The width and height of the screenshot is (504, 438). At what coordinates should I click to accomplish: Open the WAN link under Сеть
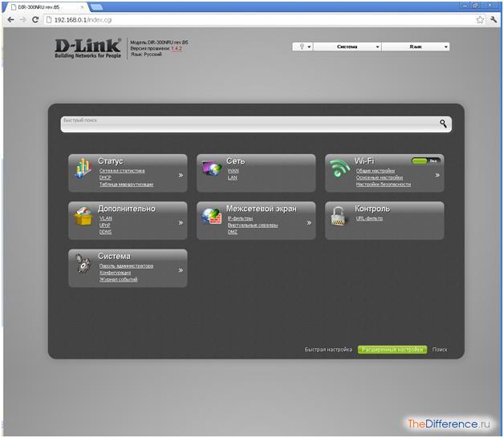point(233,171)
